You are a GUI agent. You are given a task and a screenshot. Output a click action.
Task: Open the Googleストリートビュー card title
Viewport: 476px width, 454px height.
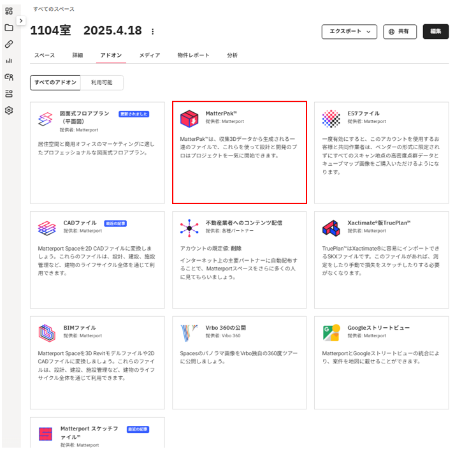tap(379, 328)
